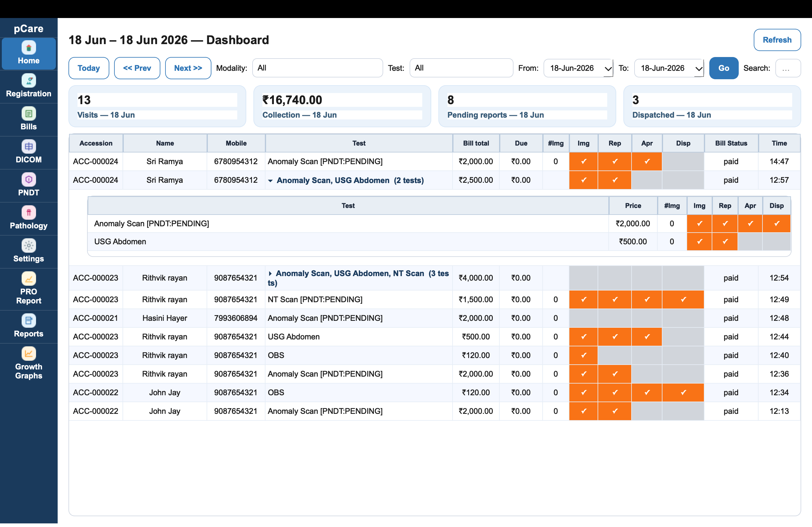
Task: Click the Time column header
Action: pyautogui.click(x=779, y=143)
